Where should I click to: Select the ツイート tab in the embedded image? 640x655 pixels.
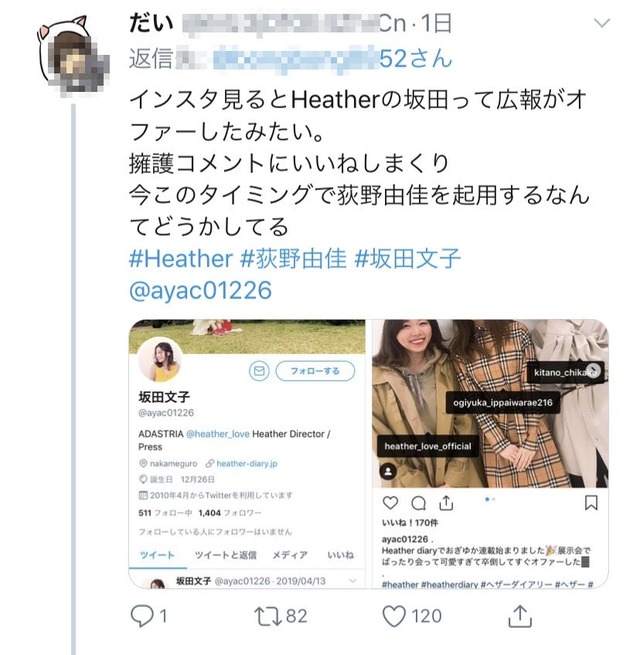(x=157, y=555)
